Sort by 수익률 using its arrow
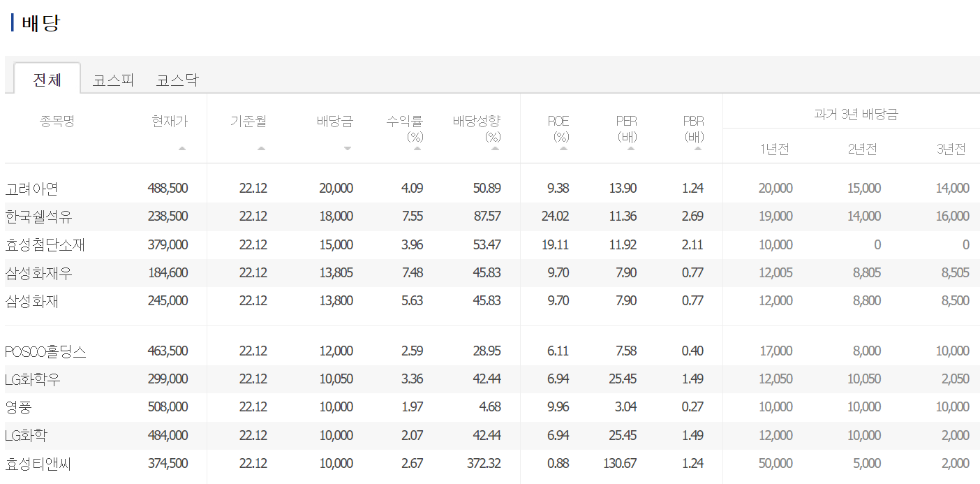 (x=417, y=148)
